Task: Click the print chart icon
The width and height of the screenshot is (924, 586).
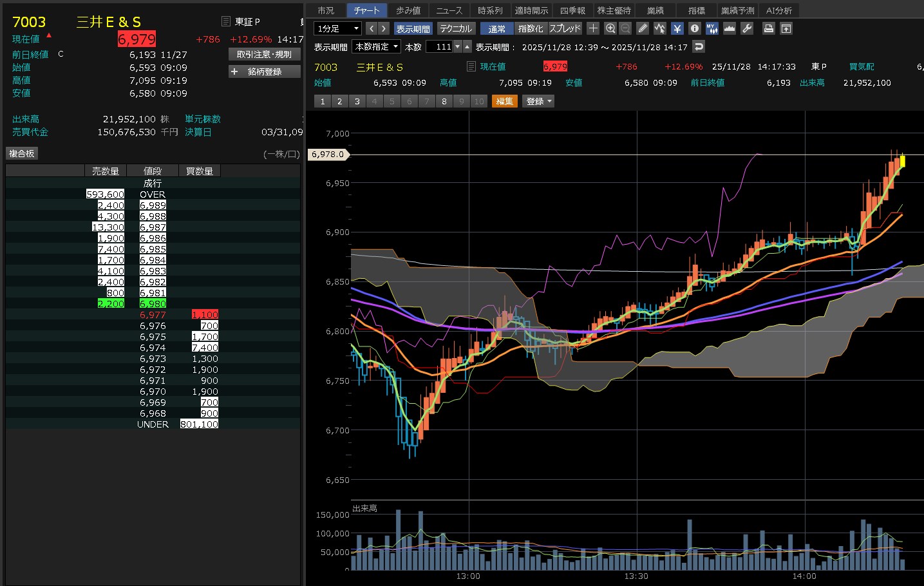Action: coord(768,28)
